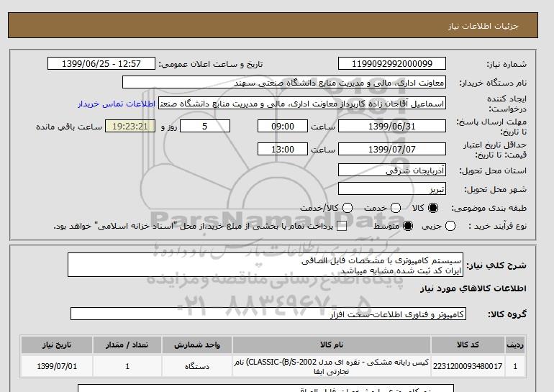
Task: Click the جزئیات اطلاعات نیاز header title
Action: click(x=483, y=26)
